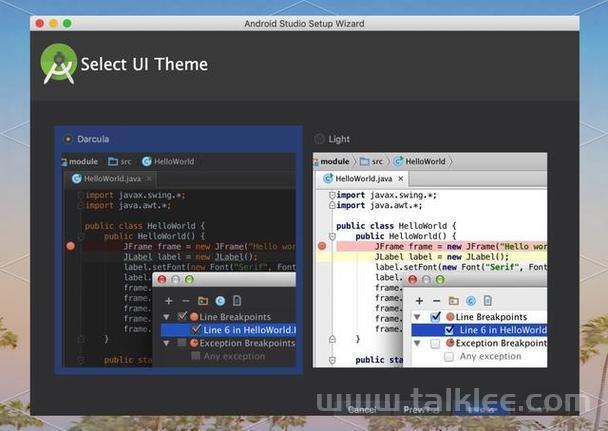Screen dimensions: 608x431
Task: Click the red breakpoint dot in Darcula preview
Action: click(71, 246)
